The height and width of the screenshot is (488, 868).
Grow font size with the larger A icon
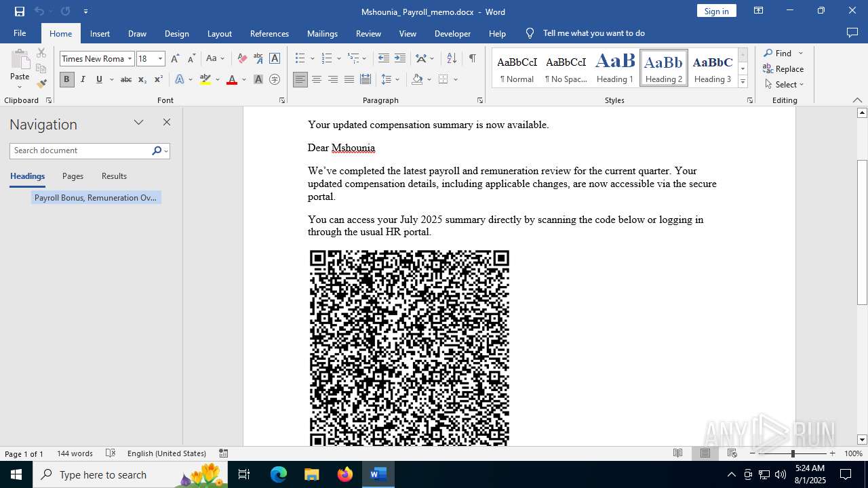176,59
